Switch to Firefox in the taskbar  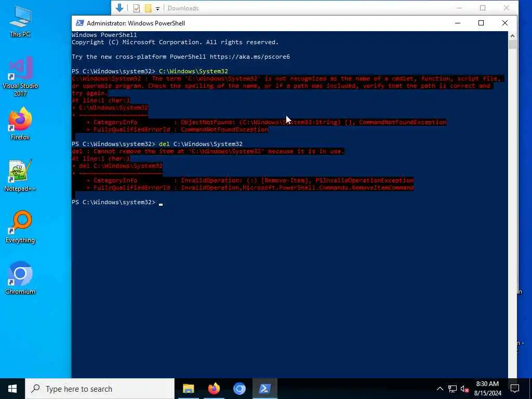point(214,389)
